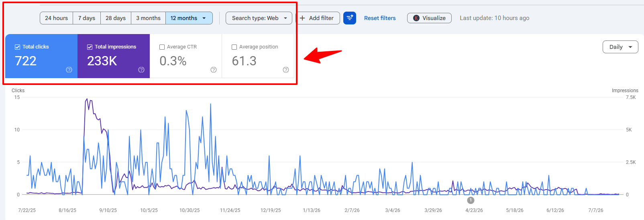The width and height of the screenshot is (644, 220).
Task: Click the round icon inside Visualize button
Action: pos(416,18)
